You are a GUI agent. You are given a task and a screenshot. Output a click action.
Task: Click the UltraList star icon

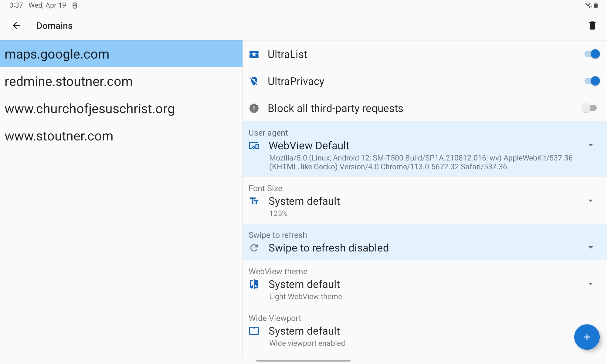pos(254,54)
